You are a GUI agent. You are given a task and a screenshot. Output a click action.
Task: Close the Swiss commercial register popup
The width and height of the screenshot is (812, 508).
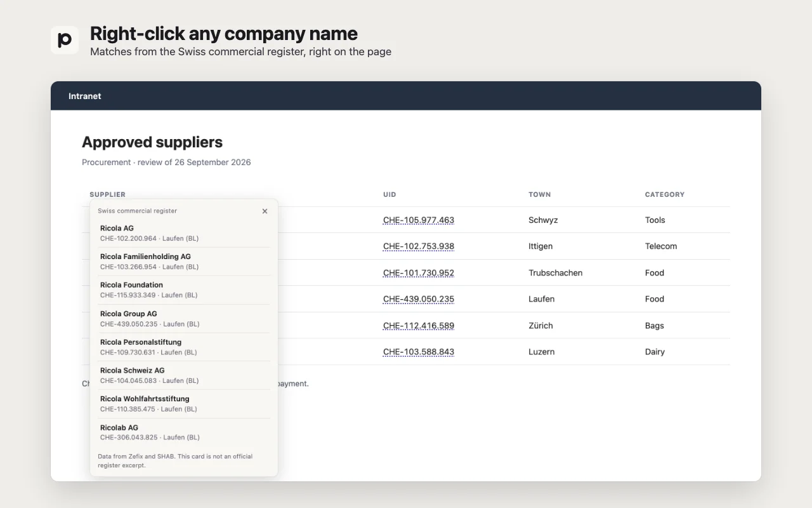pyautogui.click(x=265, y=211)
